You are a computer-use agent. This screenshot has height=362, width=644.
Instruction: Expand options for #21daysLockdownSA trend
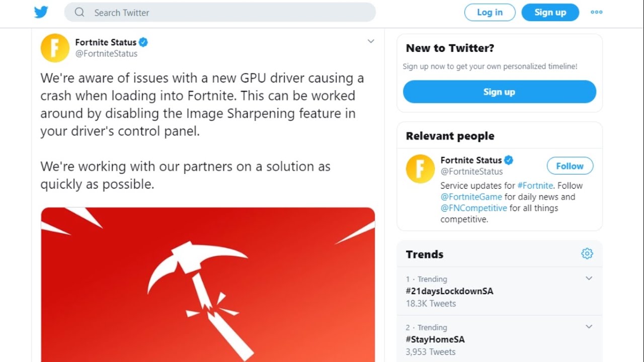click(x=589, y=279)
